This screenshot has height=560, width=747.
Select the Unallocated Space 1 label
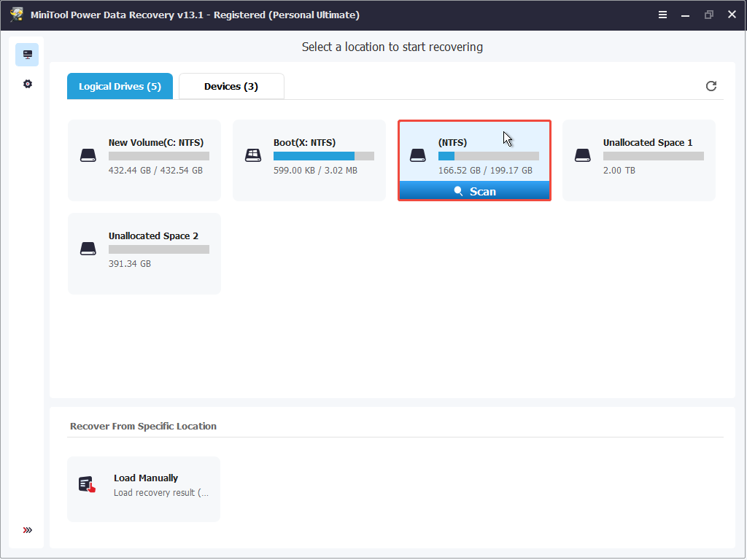coord(648,142)
